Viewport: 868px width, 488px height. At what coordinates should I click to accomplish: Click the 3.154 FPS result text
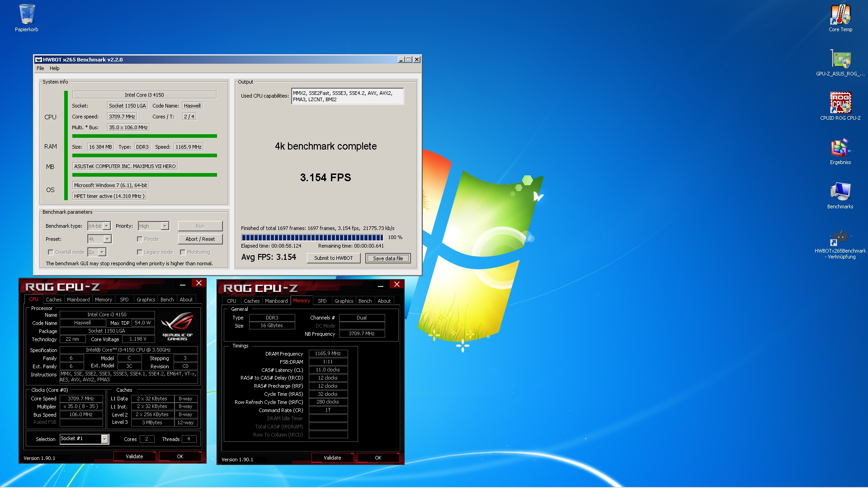[x=325, y=178]
